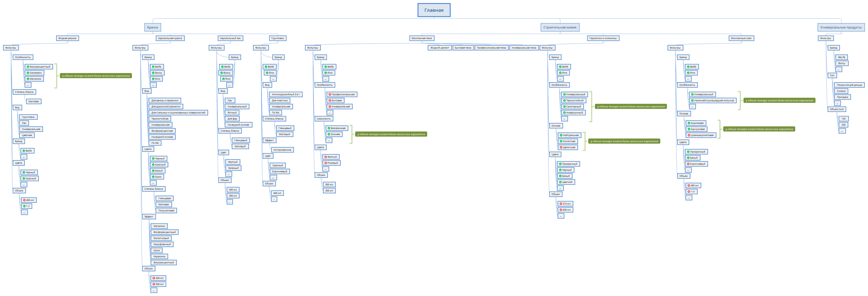Click red cross icon on Профессиональная node

pos(330,94)
